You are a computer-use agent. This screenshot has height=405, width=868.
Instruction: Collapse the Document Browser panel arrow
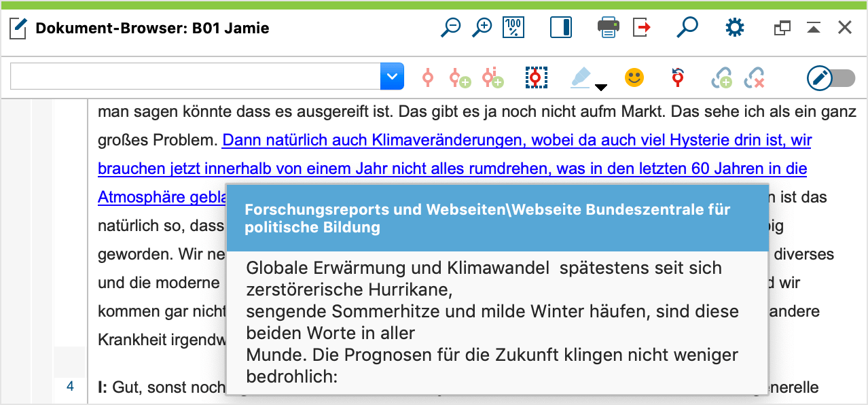814,28
